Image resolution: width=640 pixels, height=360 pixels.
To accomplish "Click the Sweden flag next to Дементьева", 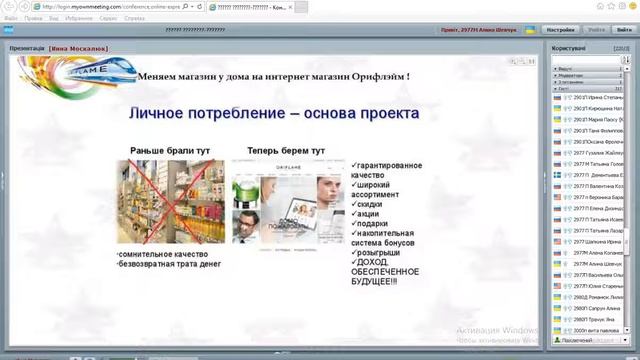I will 557,175.
